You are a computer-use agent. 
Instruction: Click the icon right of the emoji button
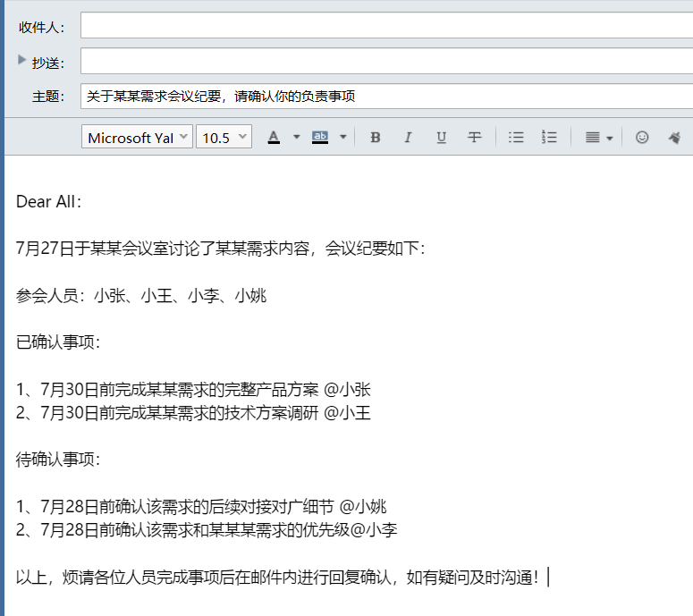tap(674, 138)
